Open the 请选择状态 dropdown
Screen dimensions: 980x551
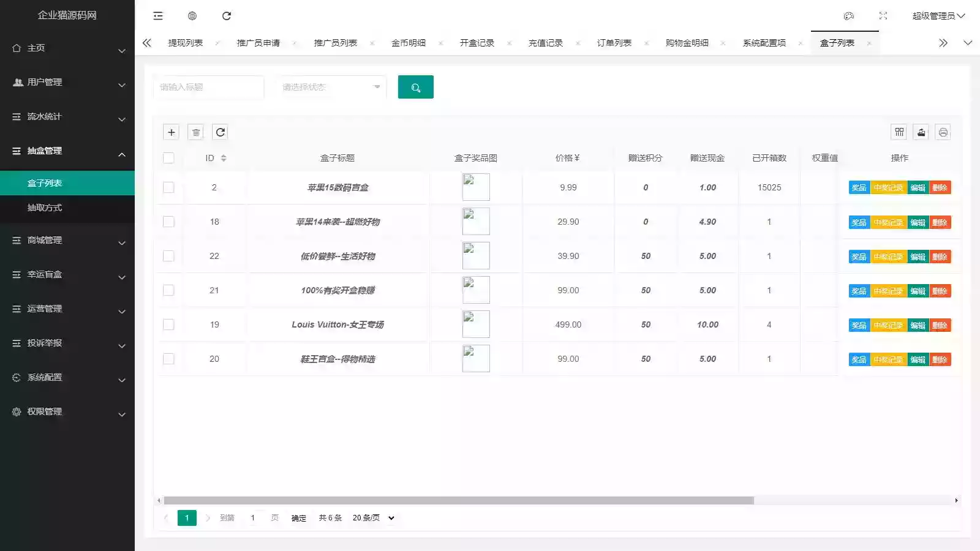[330, 87]
